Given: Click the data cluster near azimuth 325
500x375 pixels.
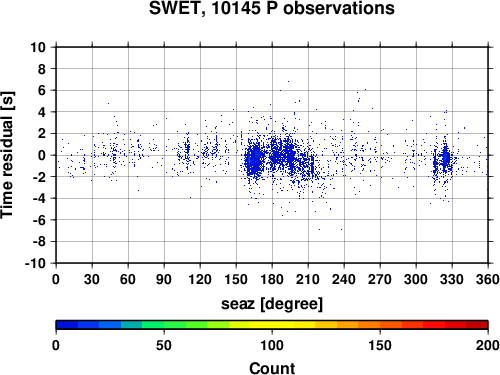Looking at the screenshot, I should click(445, 158).
